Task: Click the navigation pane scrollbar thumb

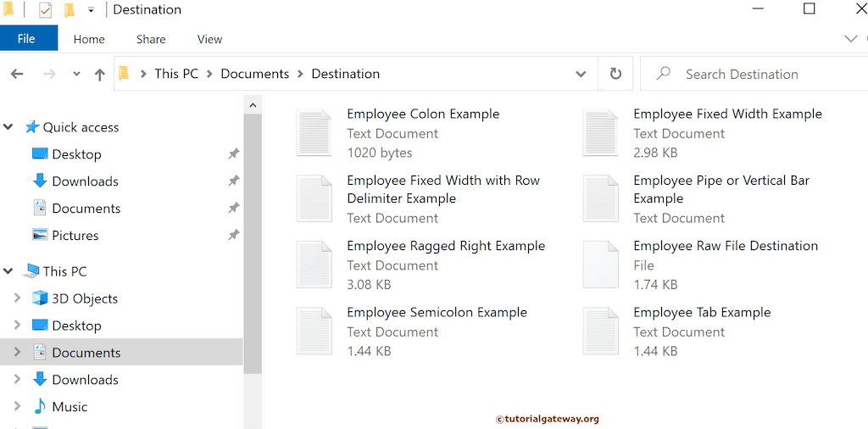Action: coord(253,244)
